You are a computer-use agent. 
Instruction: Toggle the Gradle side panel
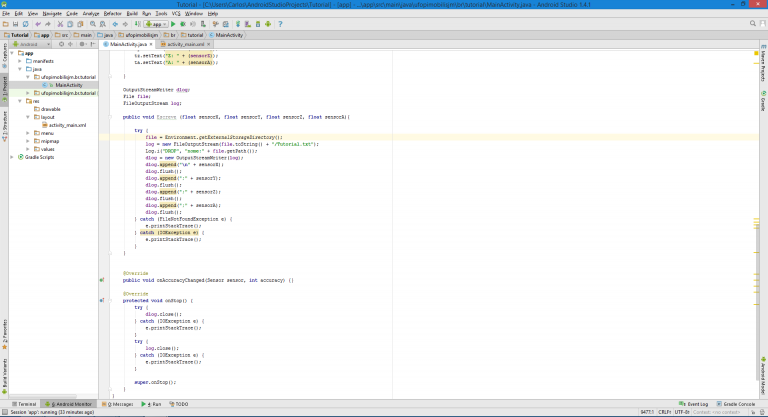[x=763, y=101]
